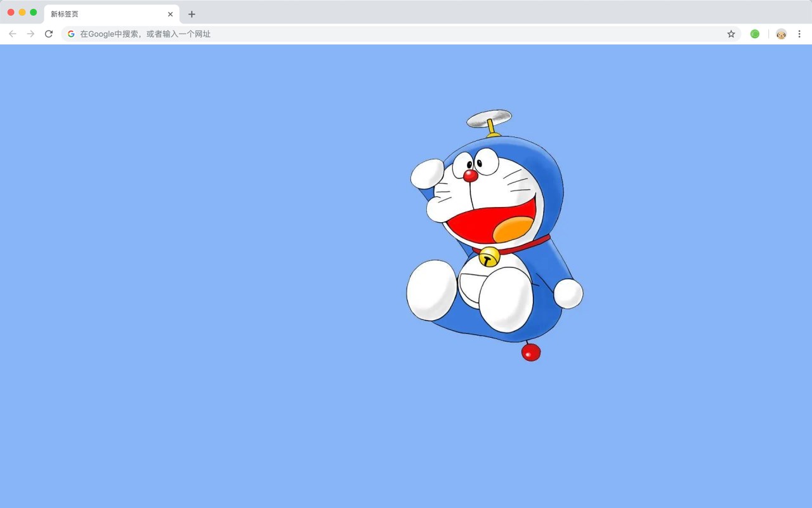Go back to the previous page
812x508 pixels.
pyautogui.click(x=13, y=34)
